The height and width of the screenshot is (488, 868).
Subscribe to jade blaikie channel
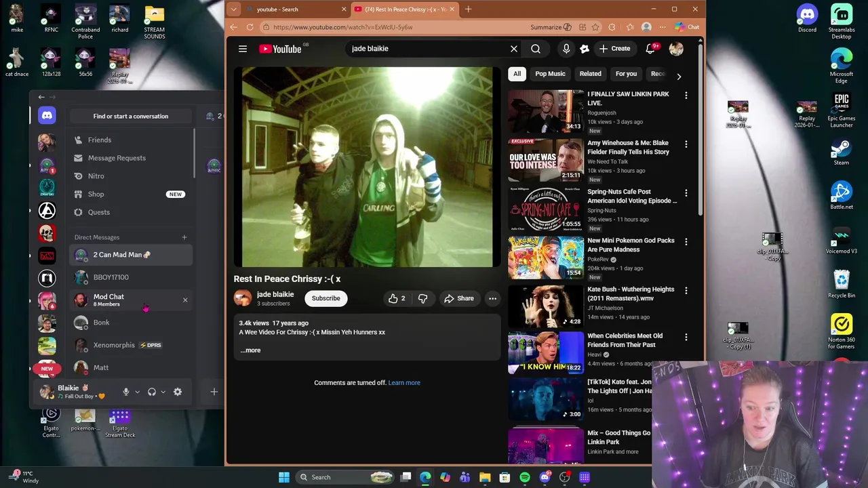325,298
